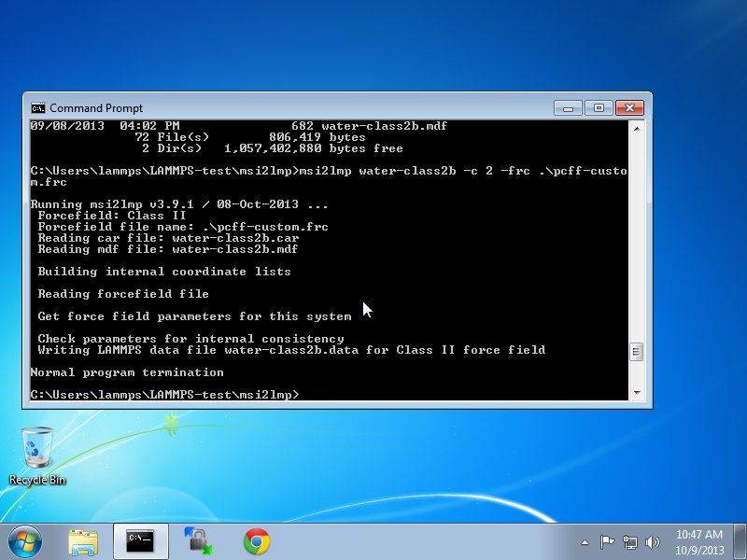Open the Recycle Bin desktop icon

point(37,455)
